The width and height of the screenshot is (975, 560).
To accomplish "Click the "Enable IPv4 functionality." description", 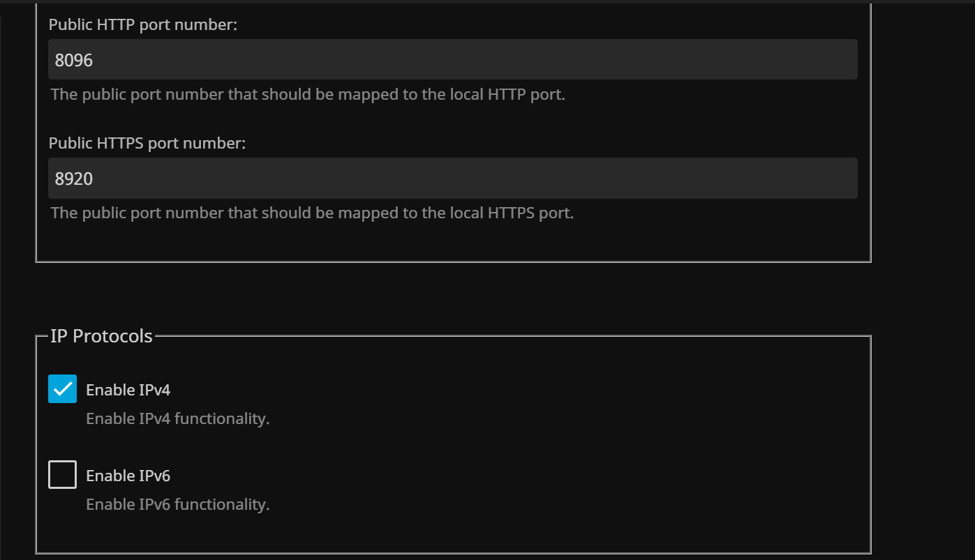I will 177,418.
